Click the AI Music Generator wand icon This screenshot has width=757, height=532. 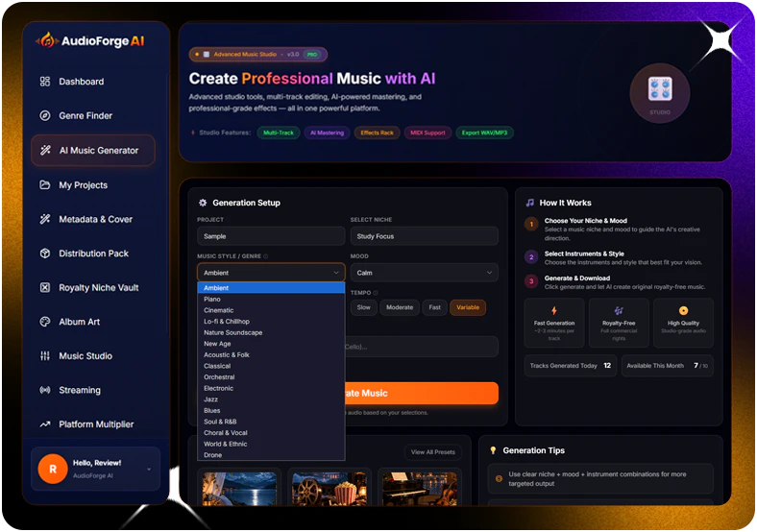[x=45, y=150]
